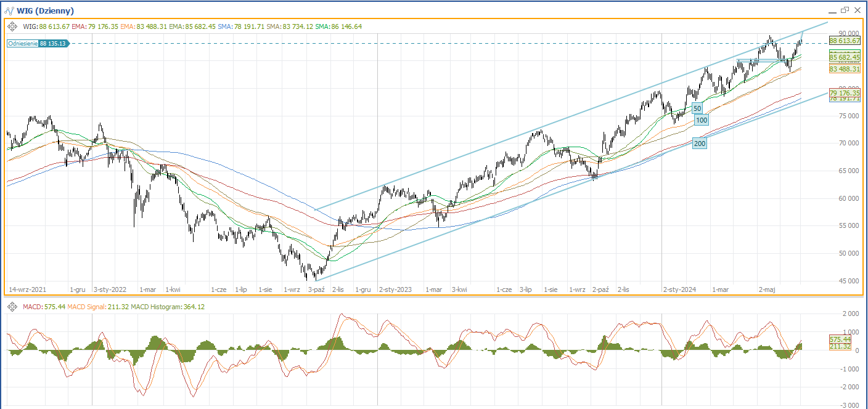Select the orange EMA: 83 488.31 legend entry
The width and height of the screenshot is (868, 409).
point(143,26)
